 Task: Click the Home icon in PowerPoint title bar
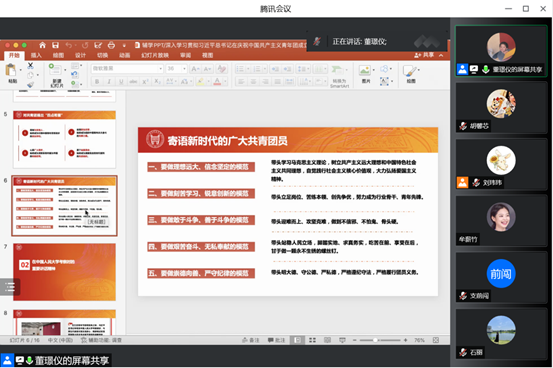tap(42, 45)
